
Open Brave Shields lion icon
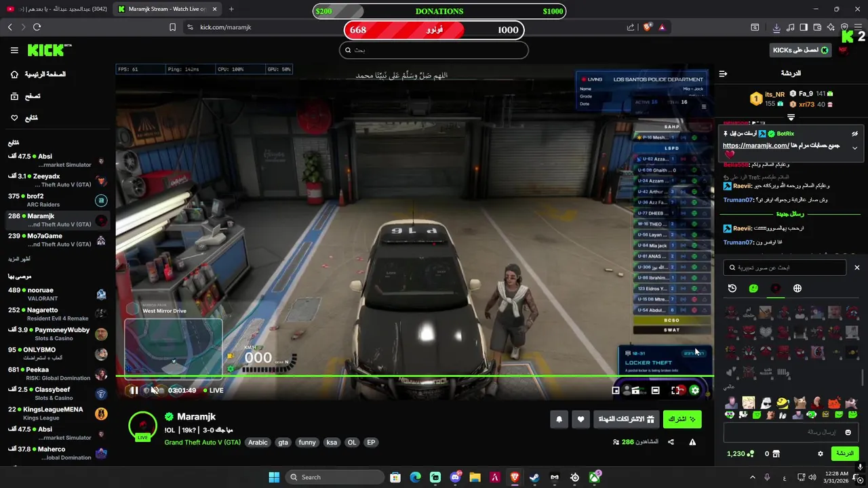648,27
